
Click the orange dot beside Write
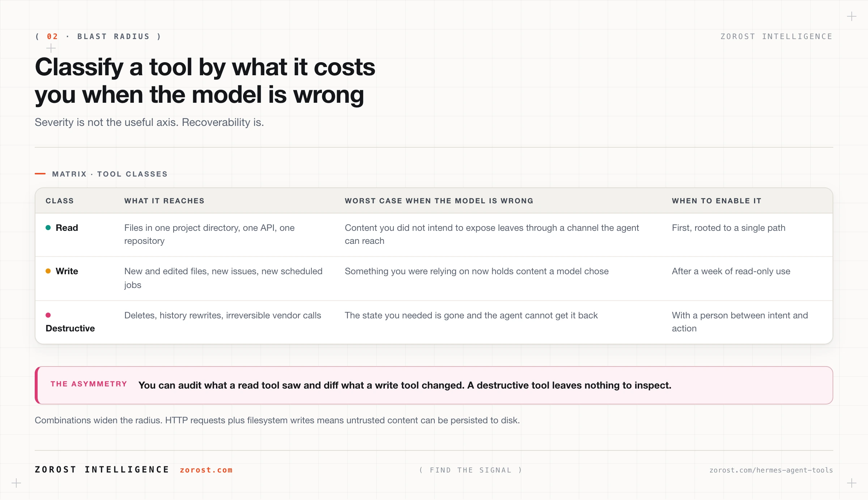tap(48, 271)
